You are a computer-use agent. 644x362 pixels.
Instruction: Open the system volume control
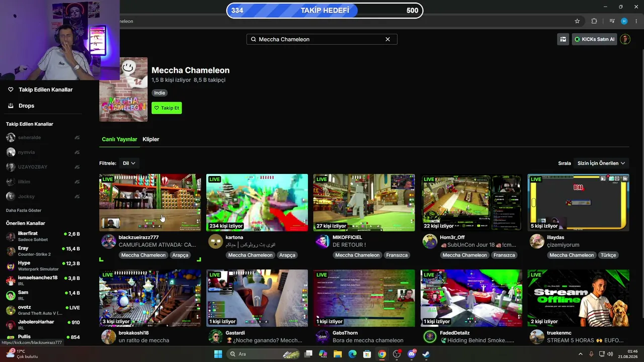click(x=610, y=354)
